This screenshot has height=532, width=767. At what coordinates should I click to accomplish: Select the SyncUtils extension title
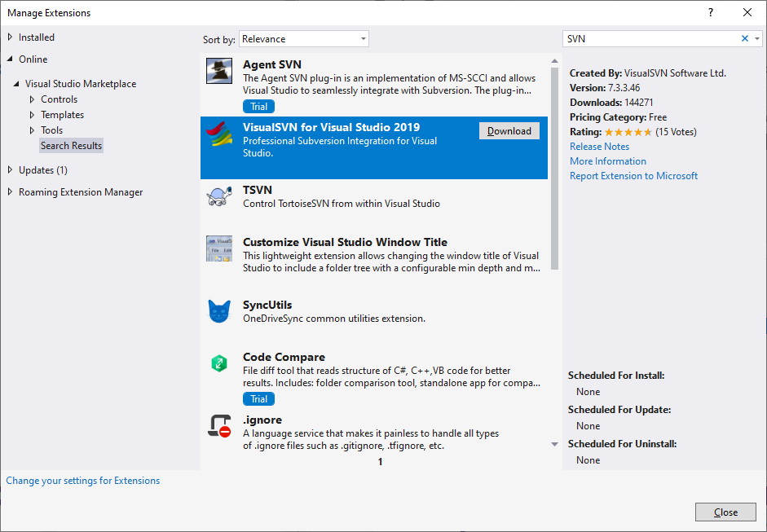tap(267, 305)
